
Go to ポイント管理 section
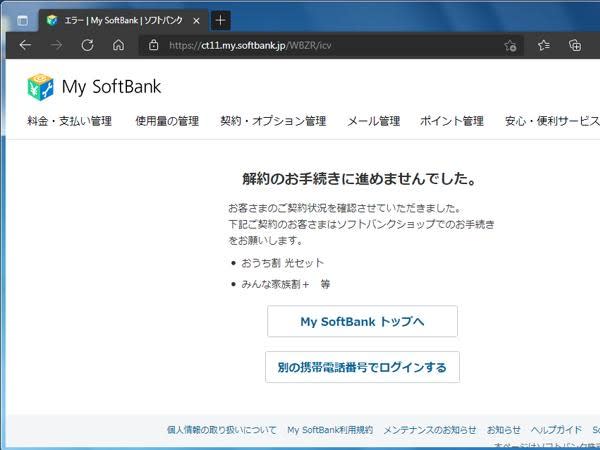(451, 121)
